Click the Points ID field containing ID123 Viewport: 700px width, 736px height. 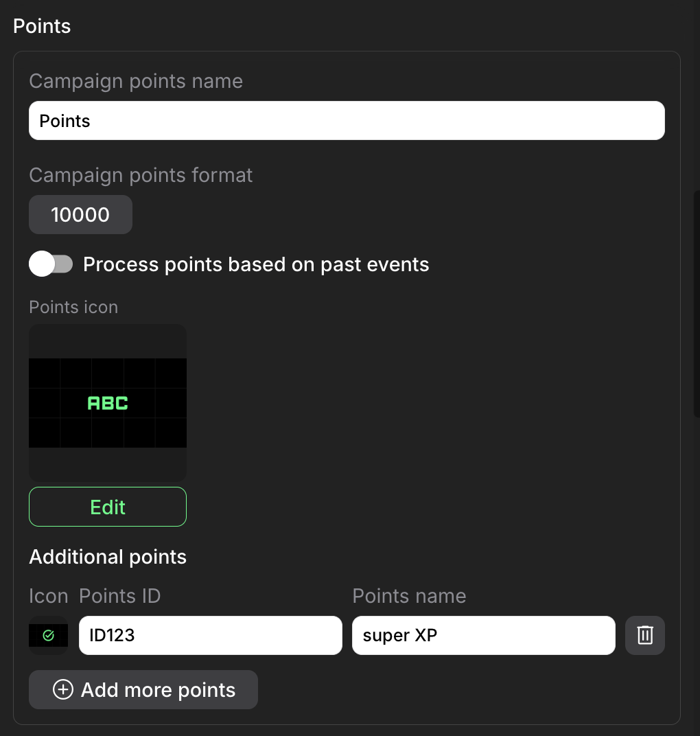click(210, 635)
